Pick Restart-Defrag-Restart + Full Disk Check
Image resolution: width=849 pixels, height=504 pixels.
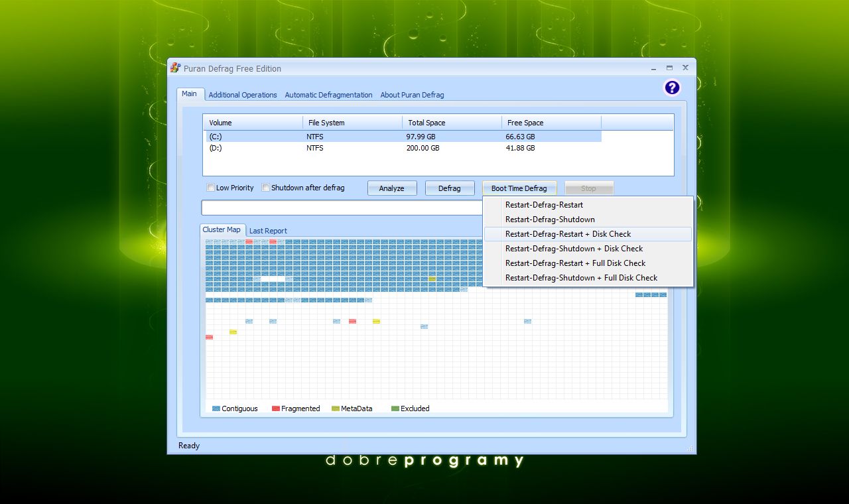coord(588,263)
